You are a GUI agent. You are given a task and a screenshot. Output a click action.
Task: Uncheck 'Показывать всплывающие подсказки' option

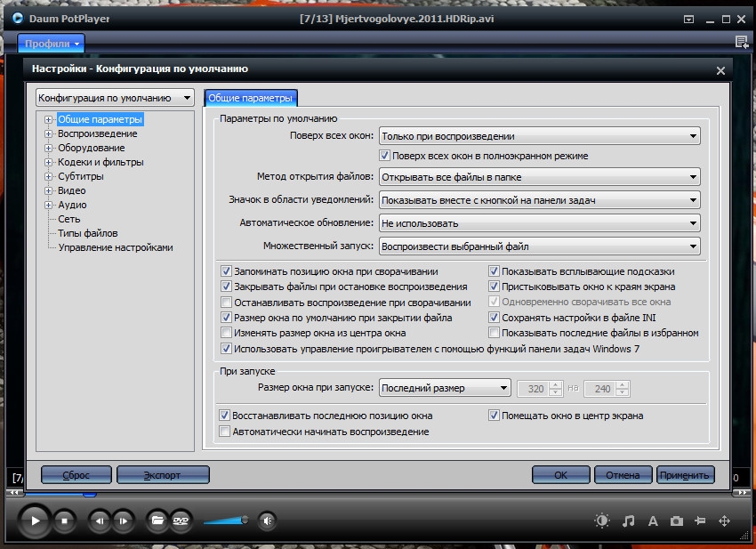[495, 271]
